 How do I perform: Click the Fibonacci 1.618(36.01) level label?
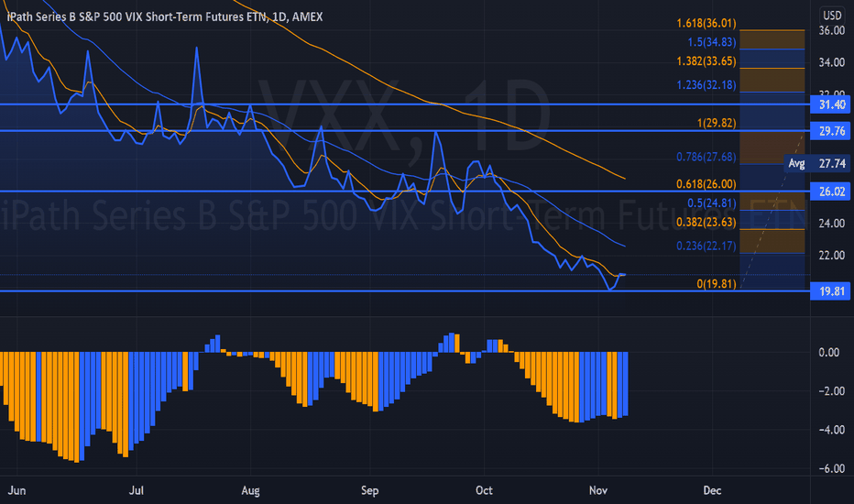click(706, 23)
